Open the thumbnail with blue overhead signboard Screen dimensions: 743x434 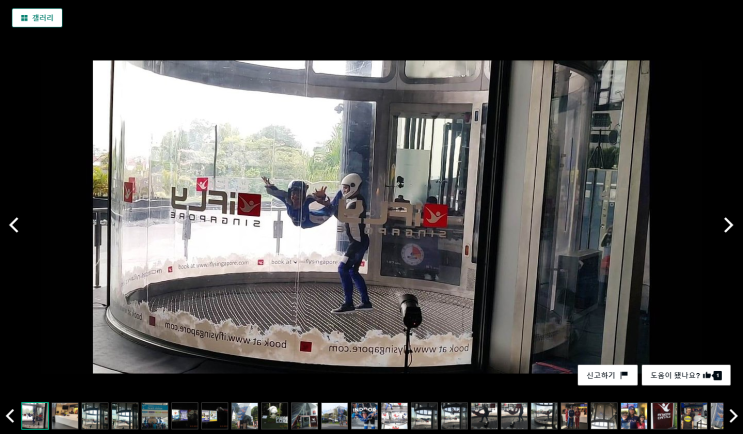154,416
